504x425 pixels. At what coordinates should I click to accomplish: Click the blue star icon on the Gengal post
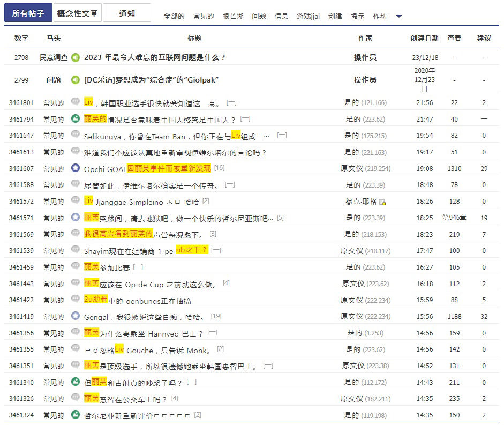point(75,316)
